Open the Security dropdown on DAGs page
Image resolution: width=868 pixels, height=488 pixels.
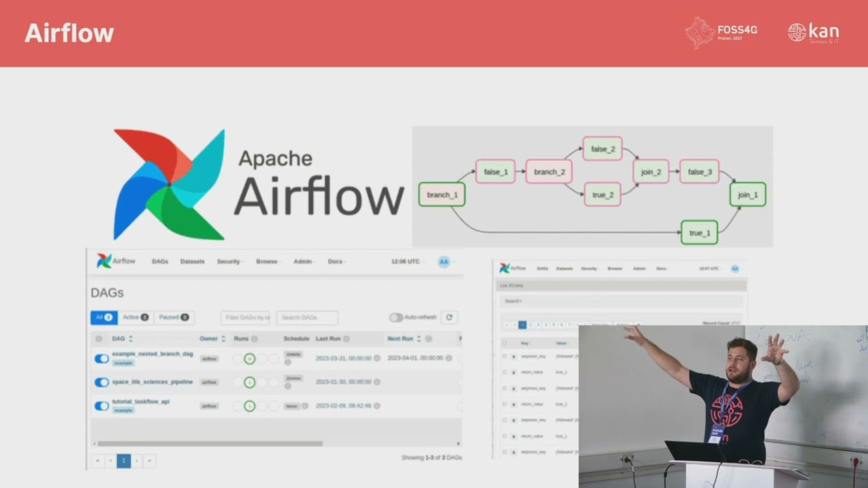[x=229, y=262]
